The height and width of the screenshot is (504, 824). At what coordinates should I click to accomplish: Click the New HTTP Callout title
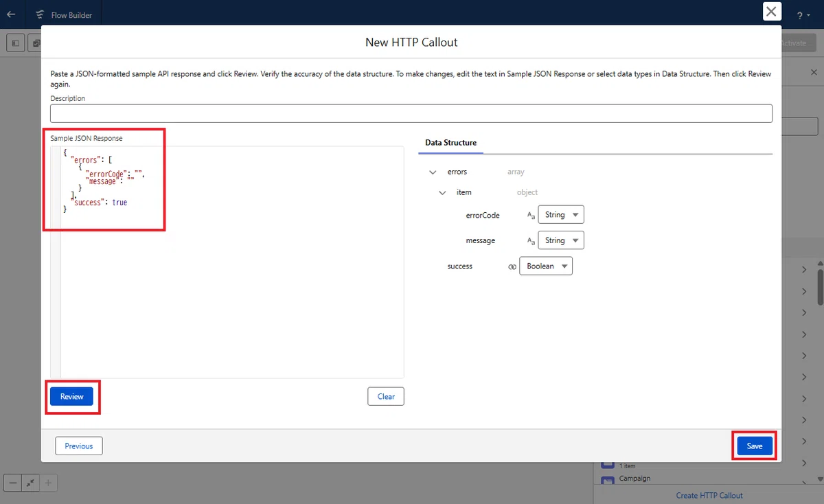[x=411, y=42]
